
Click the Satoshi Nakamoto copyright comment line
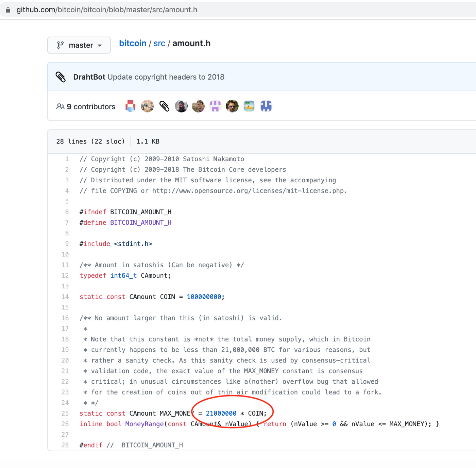point(162,159)
